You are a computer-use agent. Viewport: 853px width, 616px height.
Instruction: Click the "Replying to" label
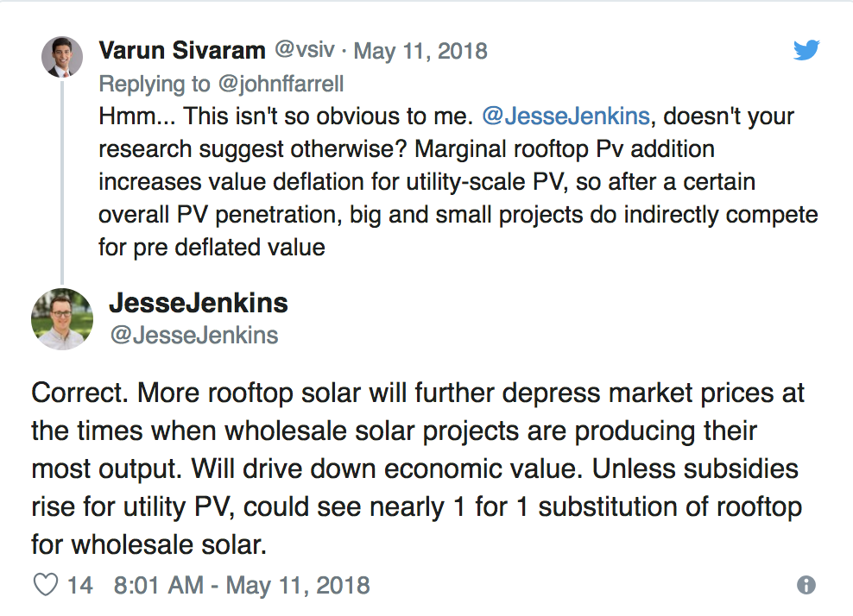pyautogui.click(x=154, y=84)
